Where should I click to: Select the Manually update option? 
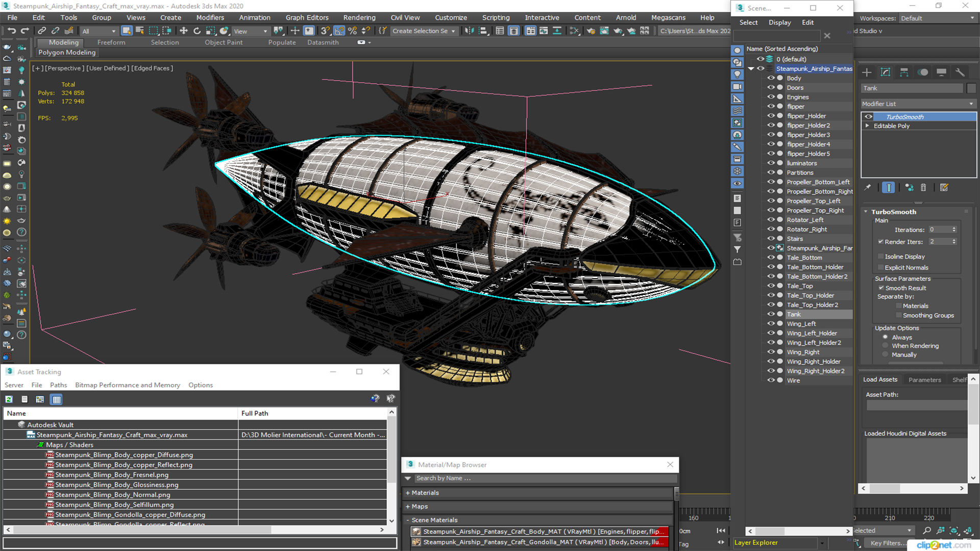click(885, 355)
